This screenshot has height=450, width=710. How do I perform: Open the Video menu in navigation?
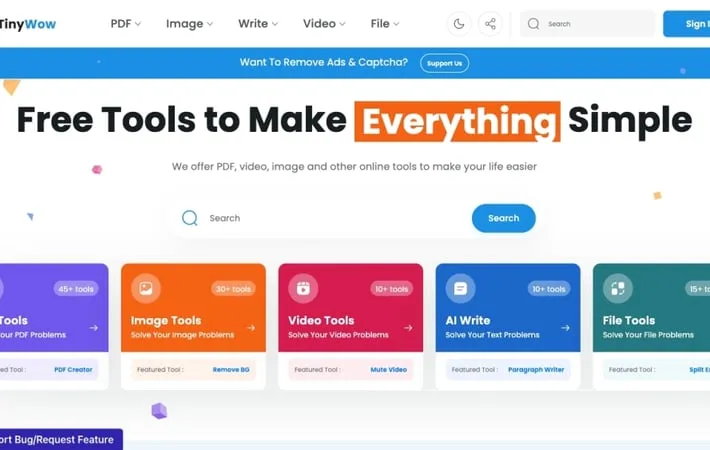(x=324, y=23)
